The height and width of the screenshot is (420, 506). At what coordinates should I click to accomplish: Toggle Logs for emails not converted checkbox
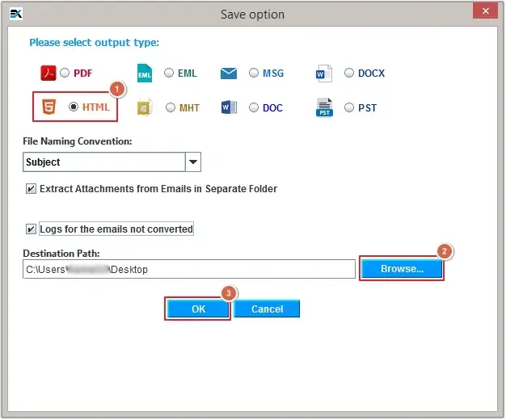(x=31, y=229)
